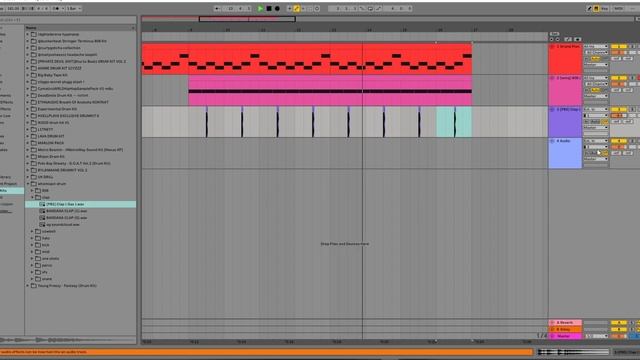This screenshot has height=360, width=640.
Task: Click the highlighted teal clap audio clip
Action: (454, 122)
